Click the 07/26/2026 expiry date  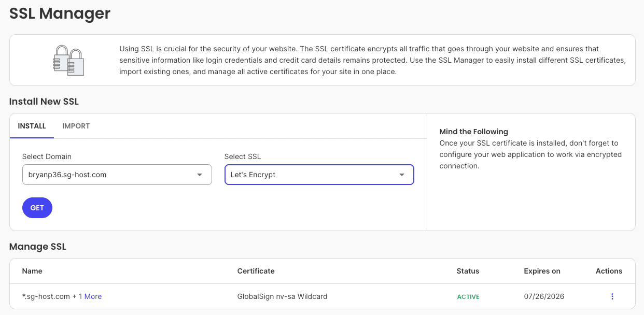(x=544, y=296)
